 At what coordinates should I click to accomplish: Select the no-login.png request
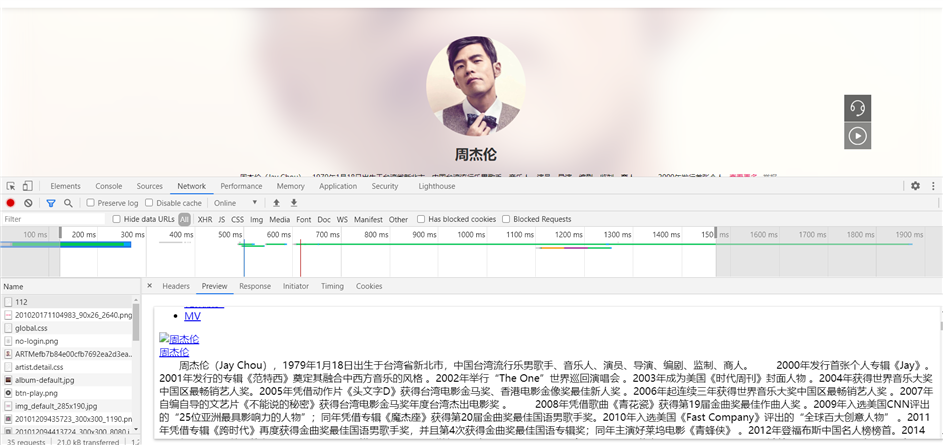(x=66, y=341)
